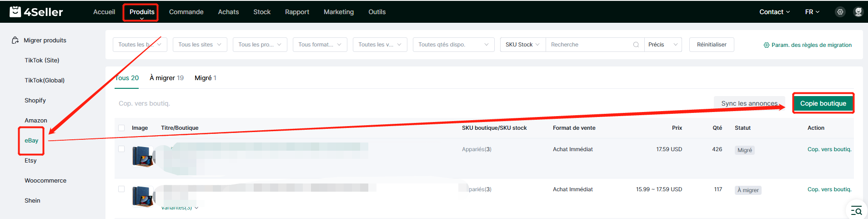The image size is (868, 219).
Task: Select all rows with header checkbox
Action: [x=121, y=128]
